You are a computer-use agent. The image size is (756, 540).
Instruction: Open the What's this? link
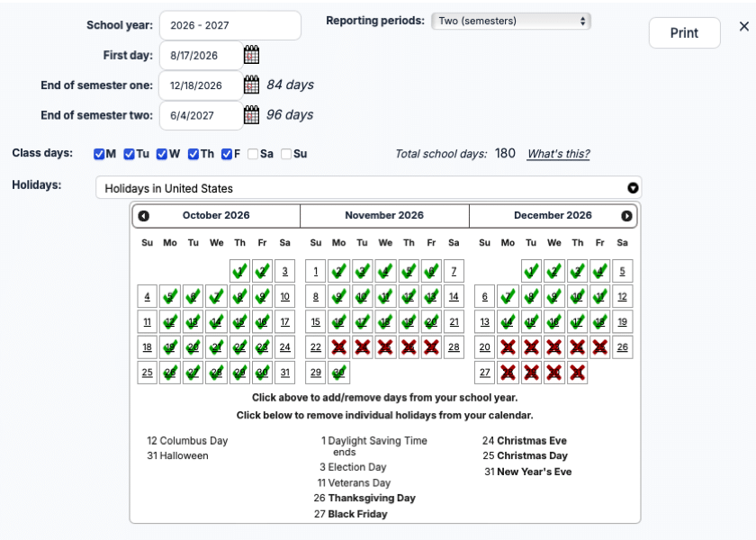click(x=558, y=154)
